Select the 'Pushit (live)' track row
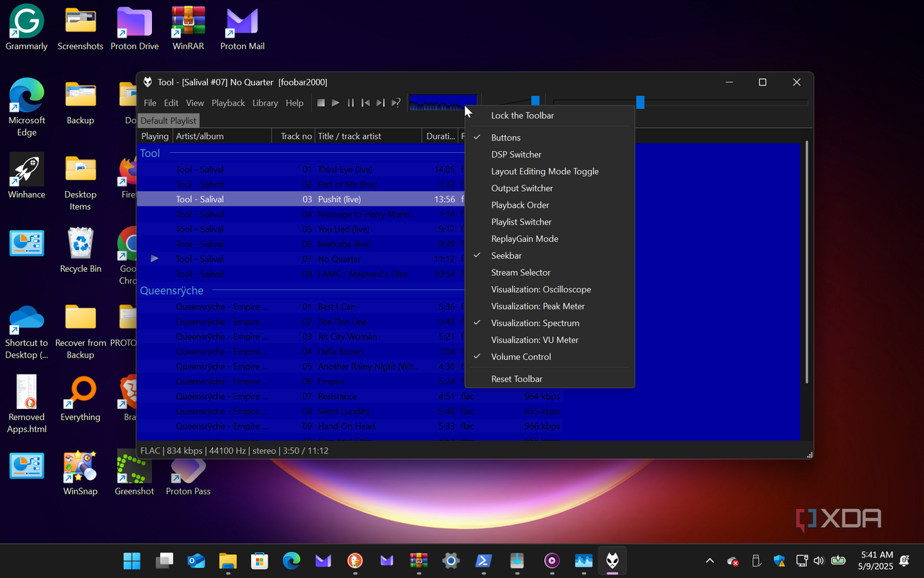Image resolution: width=924 pixels, height=578 pixels. click(x=301, y=199)
